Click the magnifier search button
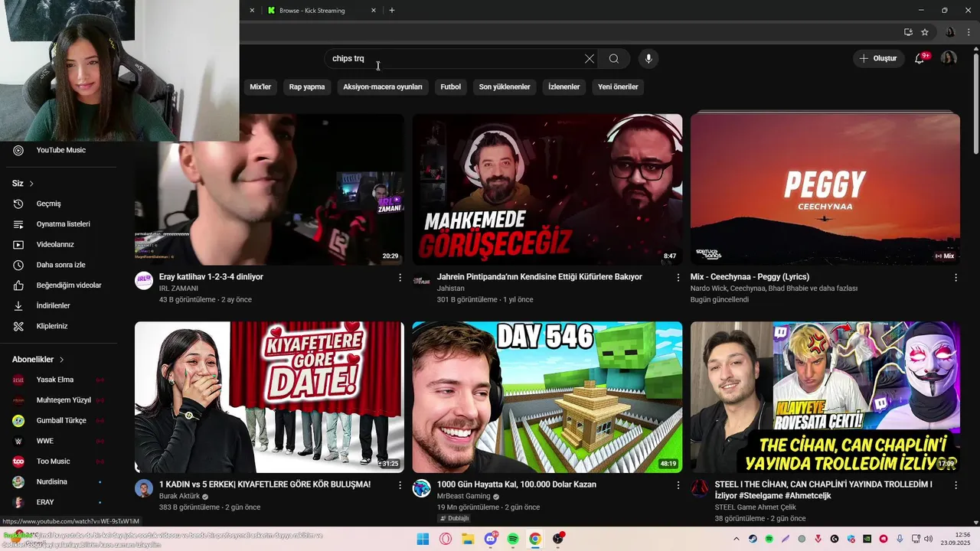Viewport: 980px width, 551px height. [x=614, y=59]
